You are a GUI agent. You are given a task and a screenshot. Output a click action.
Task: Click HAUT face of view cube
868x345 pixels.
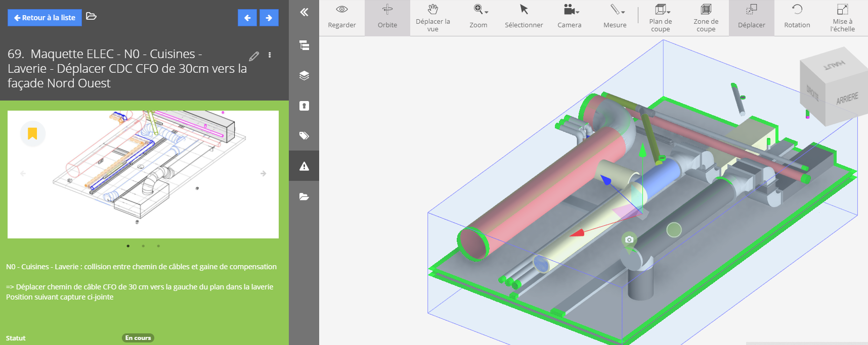coord(834,65)
